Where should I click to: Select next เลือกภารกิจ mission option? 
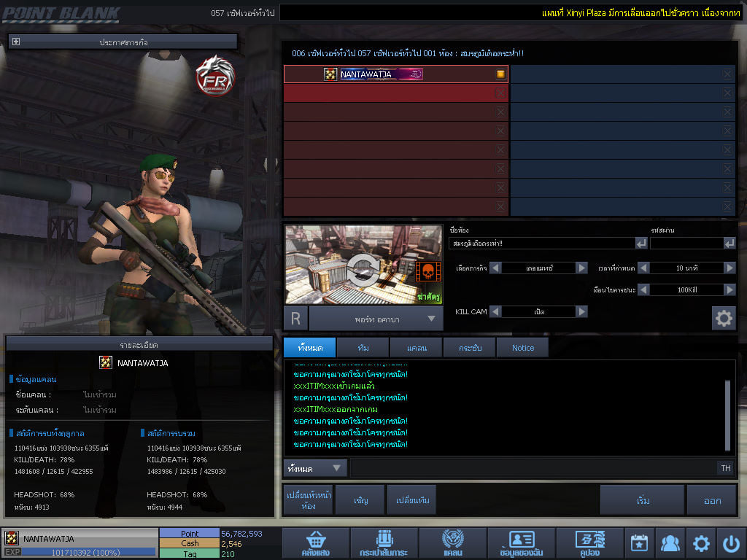(581, 268)
